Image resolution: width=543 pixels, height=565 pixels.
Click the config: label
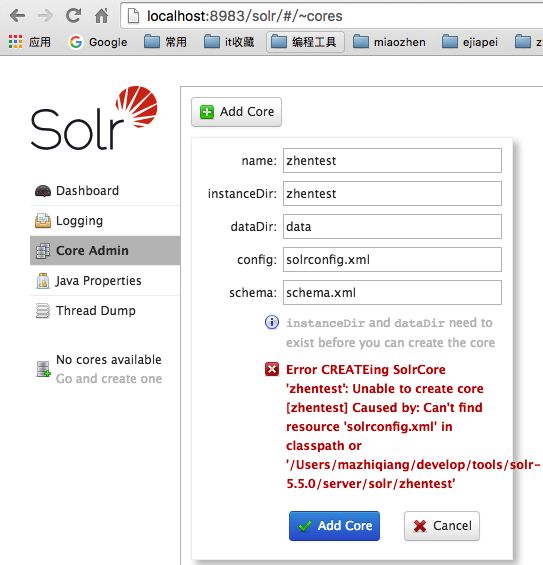pyautogui.click(x=257, y=260)
